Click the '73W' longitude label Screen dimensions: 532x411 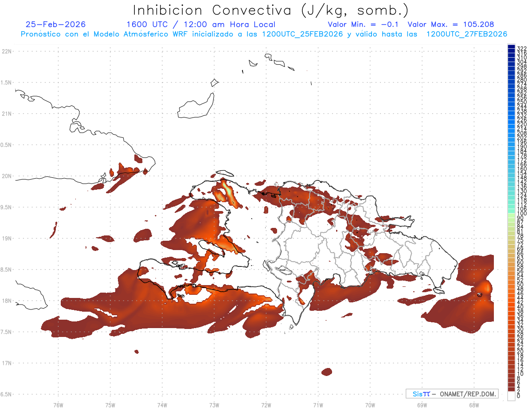214,405
